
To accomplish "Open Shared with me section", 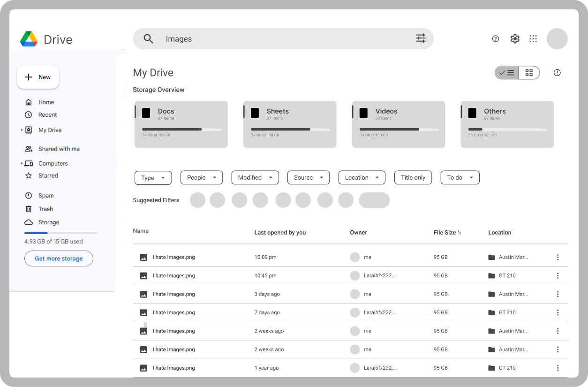I will (x=59, y=149).
